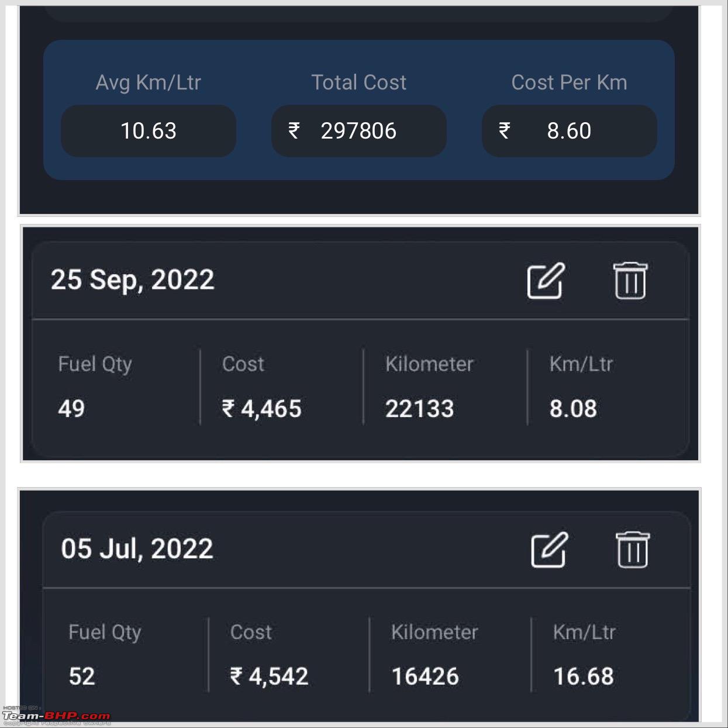This screenshot has height=728, width=728.
Task: Edit the 25 Sep, 2022 fuel entry
Action: [x=546, y=281]
